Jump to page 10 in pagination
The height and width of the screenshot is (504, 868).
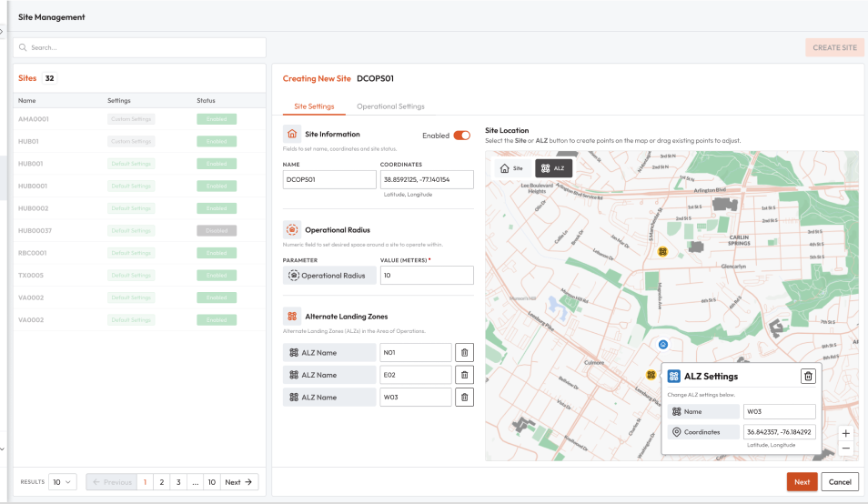tap(210, 482)
